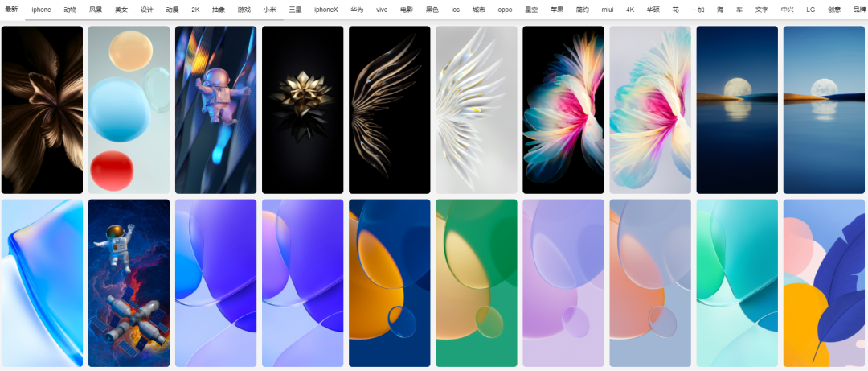
Task: Switch to the 文字 category
Action: click(762, 10)
